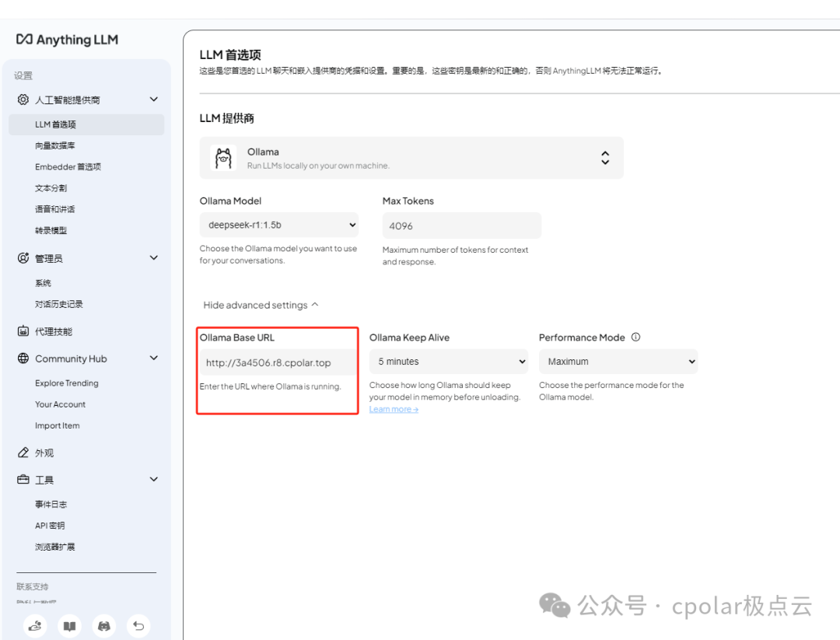The height and width of the screenshot is (640, 840).
Task: Open 文本分割 sidebar item
Action: pyautogui.click(x=51, y=188)
